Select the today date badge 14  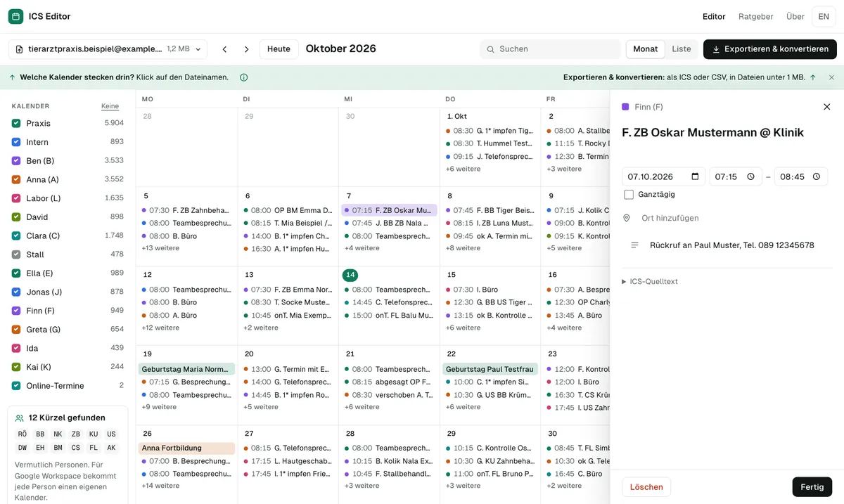pos(350,275)
